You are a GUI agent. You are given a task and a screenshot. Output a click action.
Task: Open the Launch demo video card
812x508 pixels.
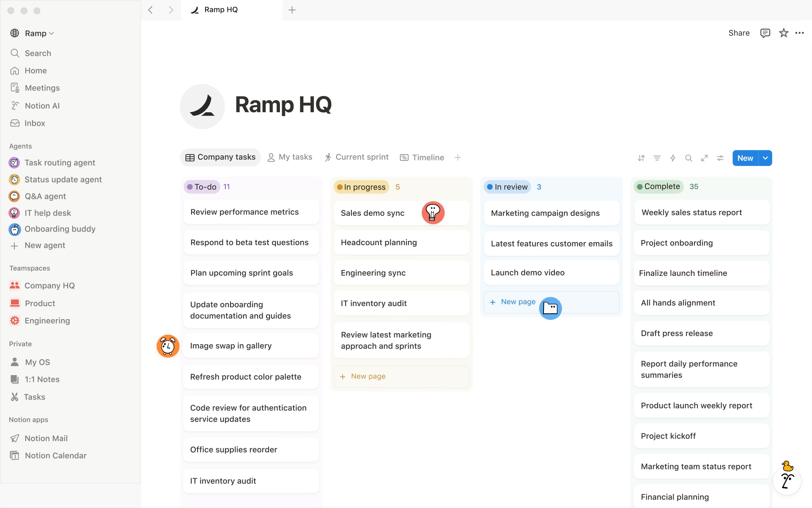[551, 273]
